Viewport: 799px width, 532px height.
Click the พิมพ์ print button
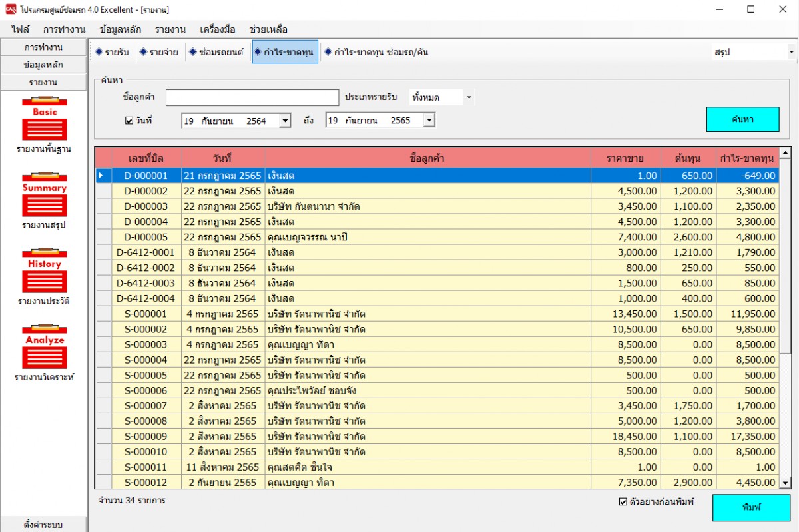(x=751, y=507)
